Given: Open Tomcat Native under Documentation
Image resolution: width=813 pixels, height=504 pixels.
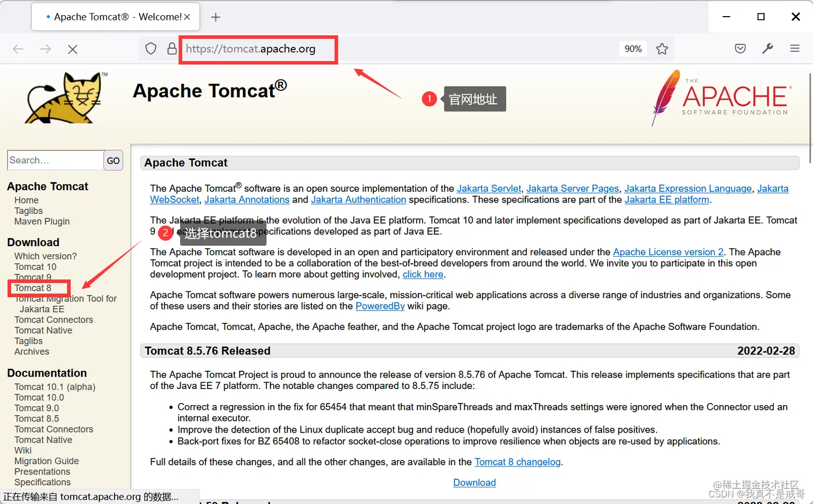Looking at the screenshot, I should (x=44, y=440).
